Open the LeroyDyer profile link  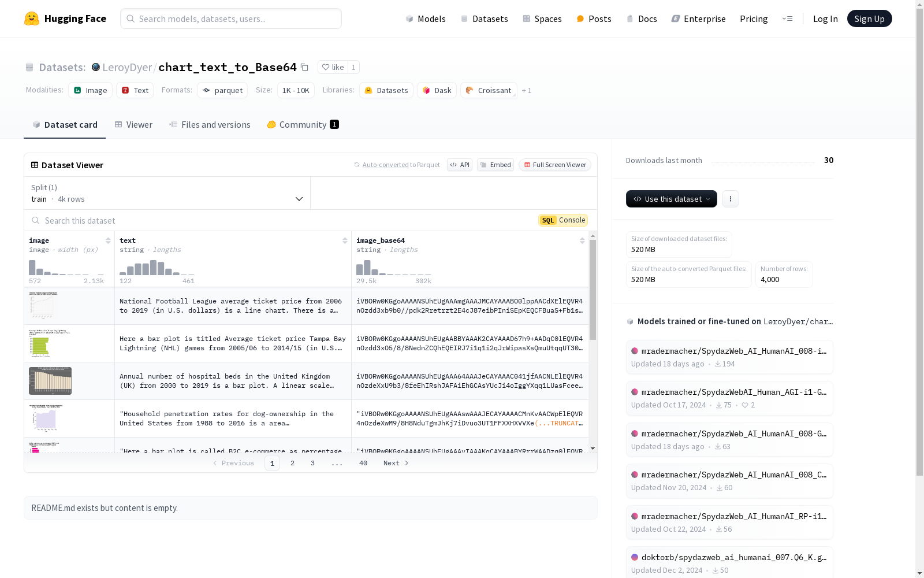click(127, 67)
